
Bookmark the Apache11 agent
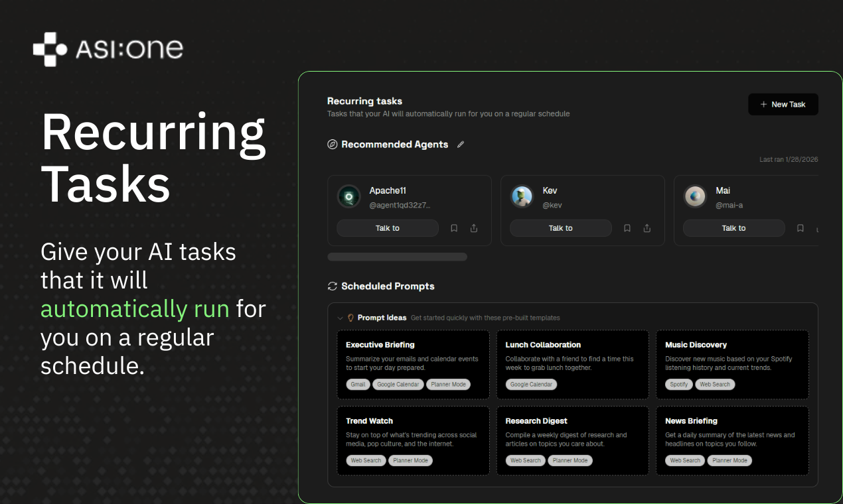pos(454,228)
